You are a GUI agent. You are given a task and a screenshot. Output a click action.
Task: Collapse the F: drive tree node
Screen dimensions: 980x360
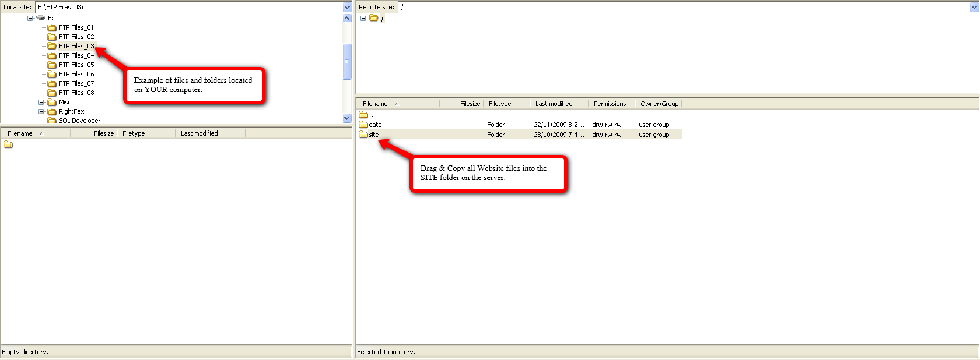[30, 18]
